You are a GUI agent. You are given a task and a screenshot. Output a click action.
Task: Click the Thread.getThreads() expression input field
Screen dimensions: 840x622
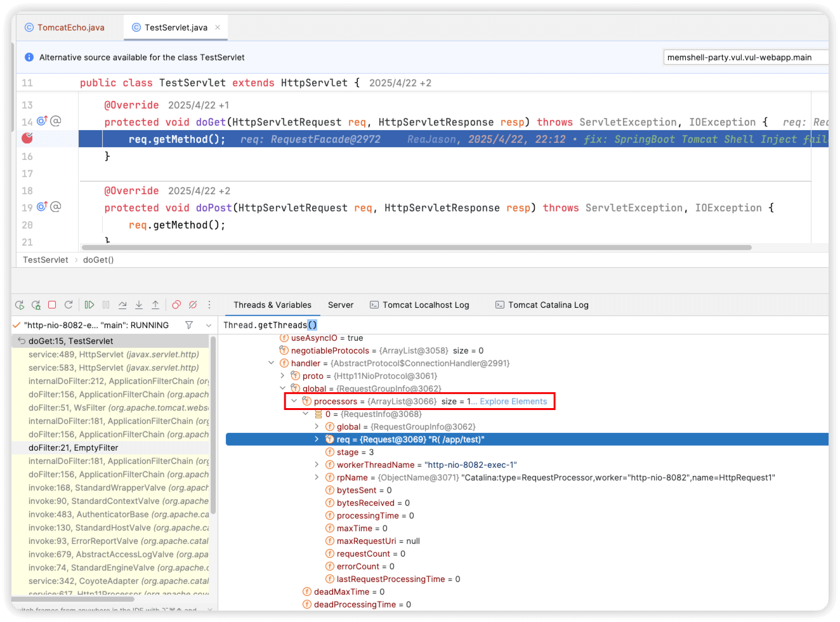[524, 325]
